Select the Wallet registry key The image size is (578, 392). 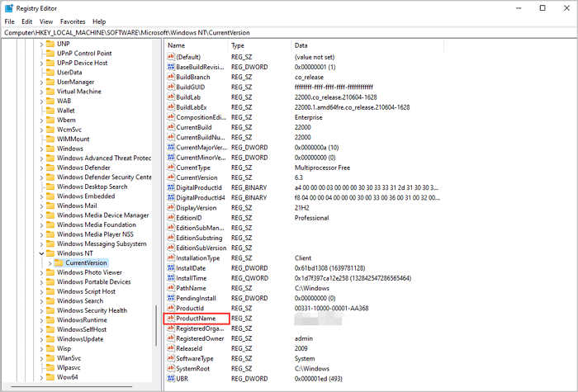click(x=65, y=110)
